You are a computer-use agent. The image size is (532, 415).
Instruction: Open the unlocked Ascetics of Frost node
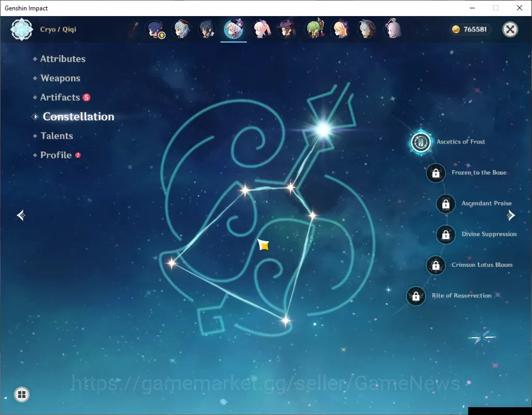pos(421,142)
